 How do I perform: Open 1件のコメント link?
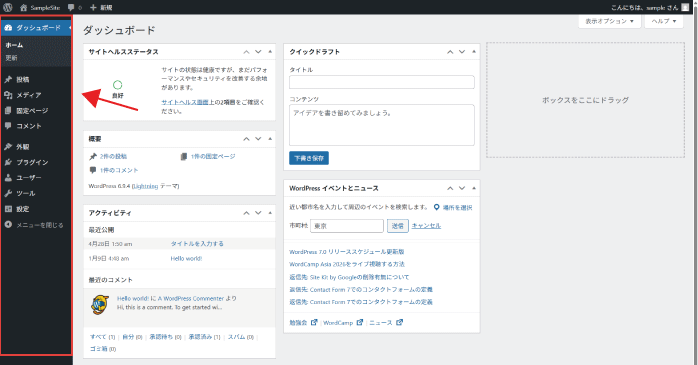[x=119, y=170]
